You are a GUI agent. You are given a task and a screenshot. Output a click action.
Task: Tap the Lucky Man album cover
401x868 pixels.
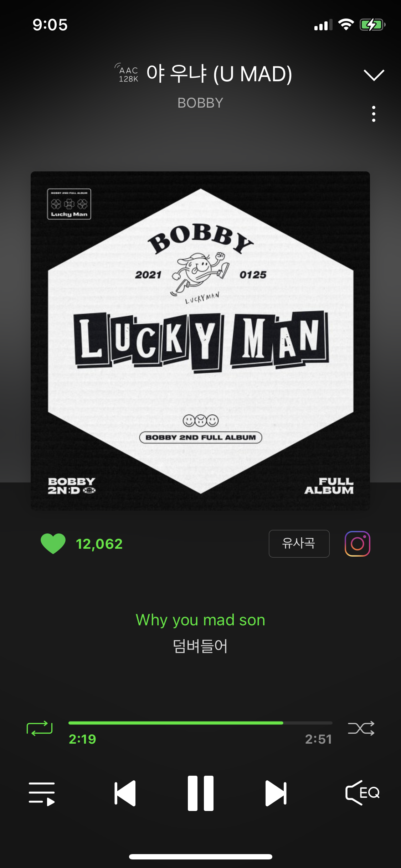pos(200,341)
